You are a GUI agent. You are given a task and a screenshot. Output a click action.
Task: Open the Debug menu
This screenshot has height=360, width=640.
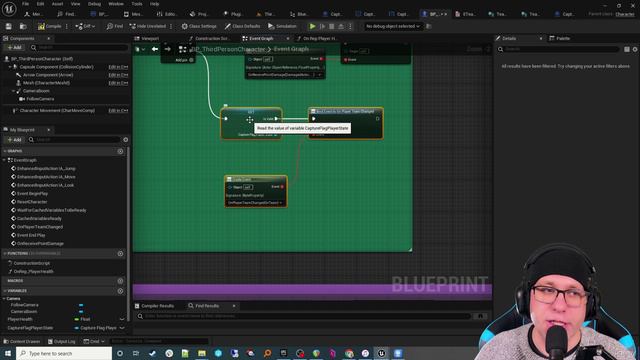94,4
